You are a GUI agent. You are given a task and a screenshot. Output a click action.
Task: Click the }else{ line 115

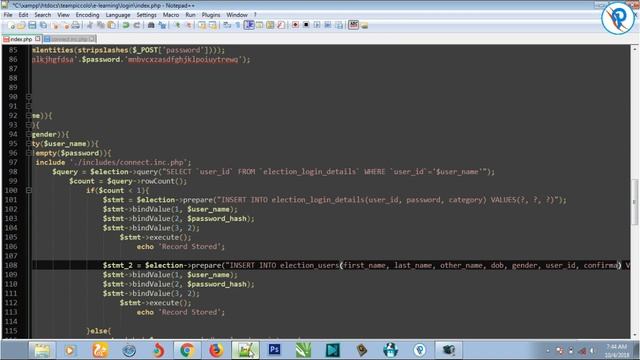(x=98, y=331)
